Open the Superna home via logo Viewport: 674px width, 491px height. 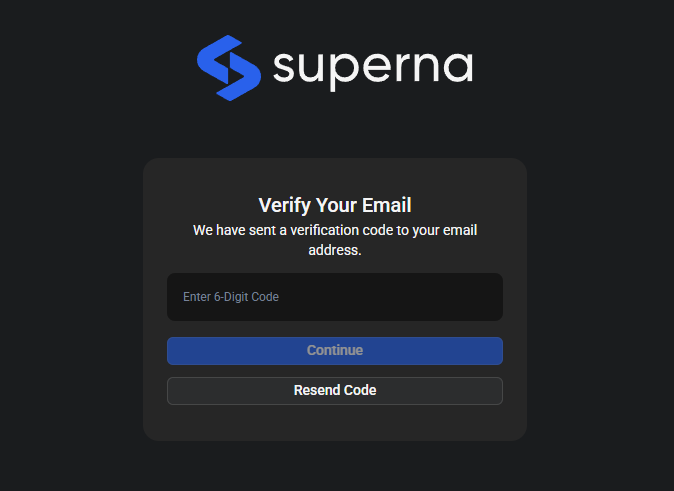pos(334,67)
